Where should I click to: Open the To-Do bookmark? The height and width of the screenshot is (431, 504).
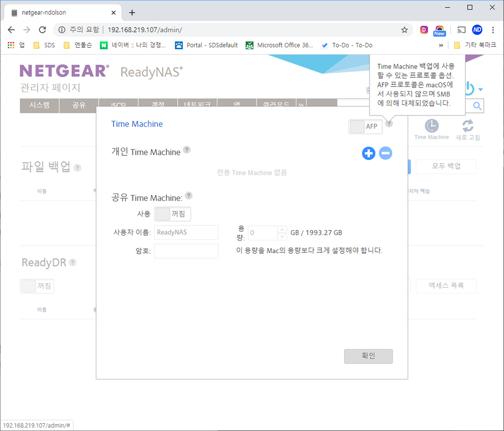click(x=347, y=45)
